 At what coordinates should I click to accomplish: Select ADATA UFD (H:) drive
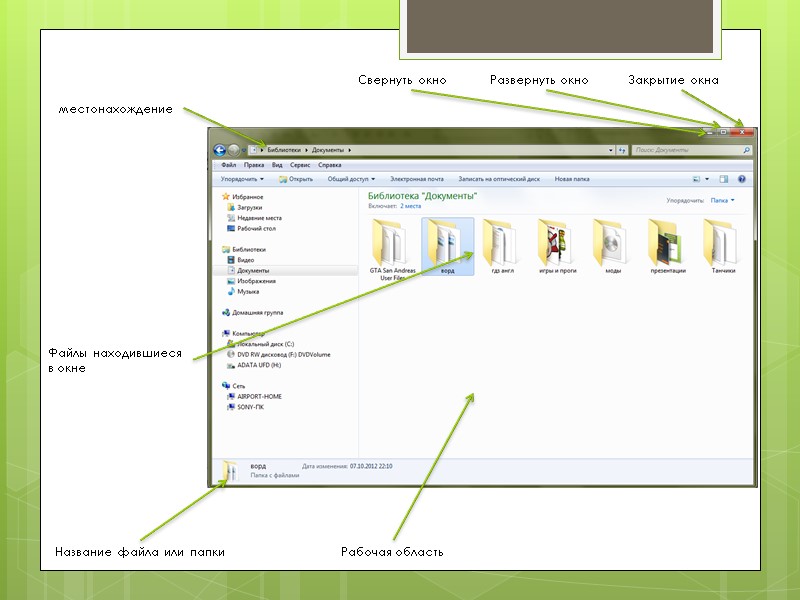tap(254, 365)
